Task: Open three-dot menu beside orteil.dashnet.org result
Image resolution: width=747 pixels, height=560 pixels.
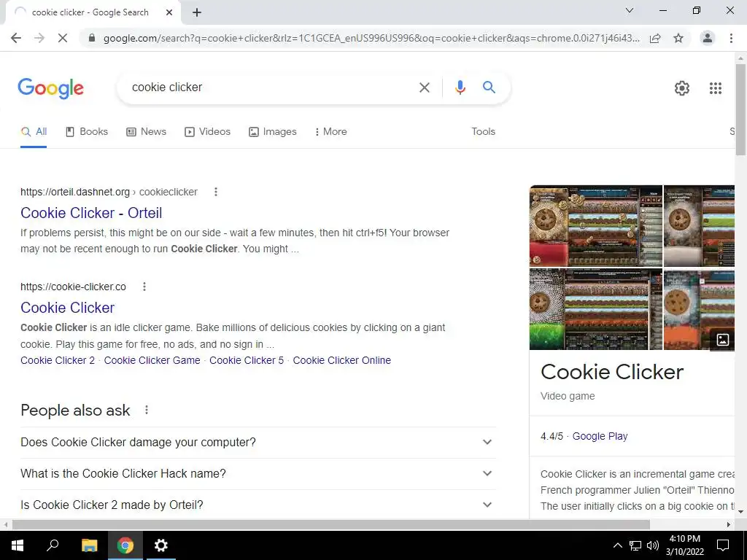Action: [216, 192]
